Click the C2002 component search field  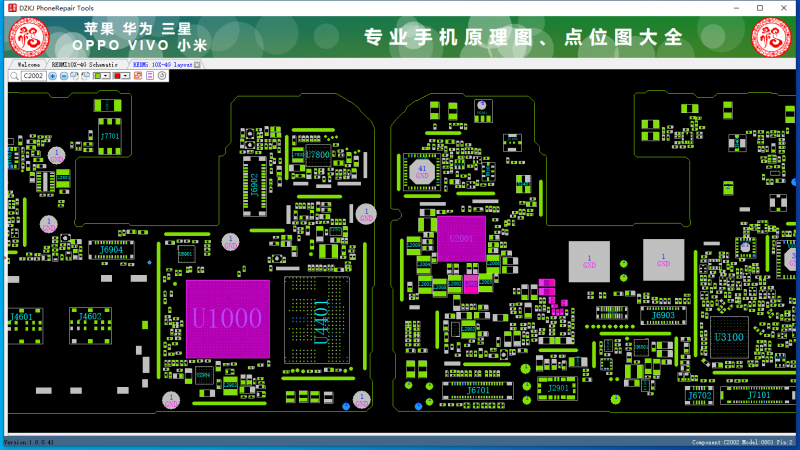click(x=34, y=76)
